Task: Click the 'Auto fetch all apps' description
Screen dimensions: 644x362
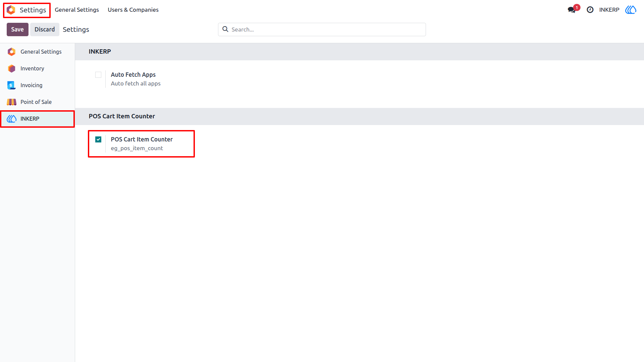Action: tap(136, 83)
